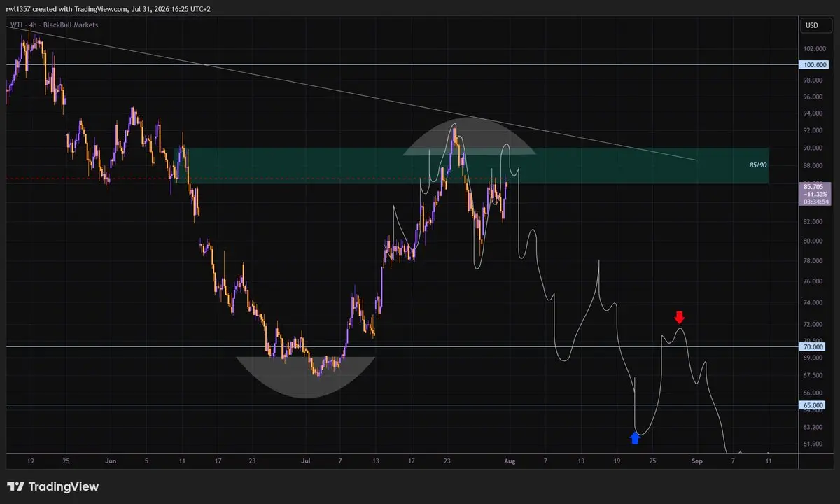Click the 74.000 price axis value
This screenshot has height=504, width=840.
pyautogui.click(x=814, y=303)
